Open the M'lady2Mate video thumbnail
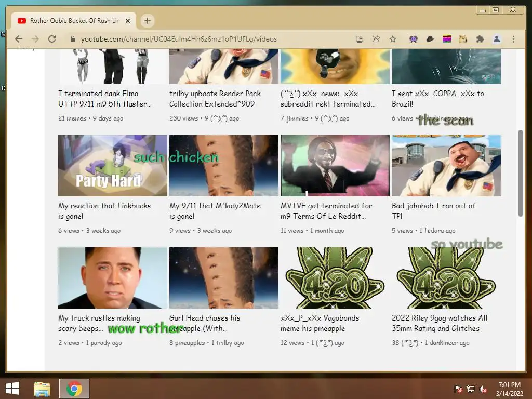This screenshot has width=532, height=399. point(224,166)
